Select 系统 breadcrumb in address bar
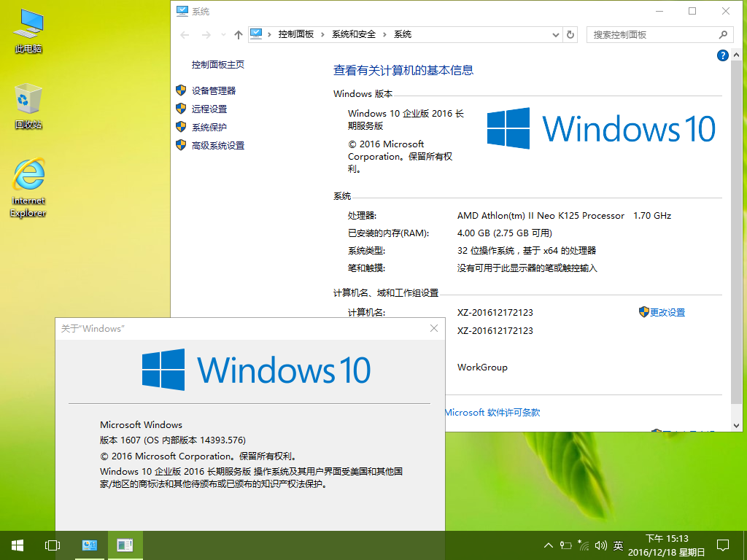 click(403, 34)
